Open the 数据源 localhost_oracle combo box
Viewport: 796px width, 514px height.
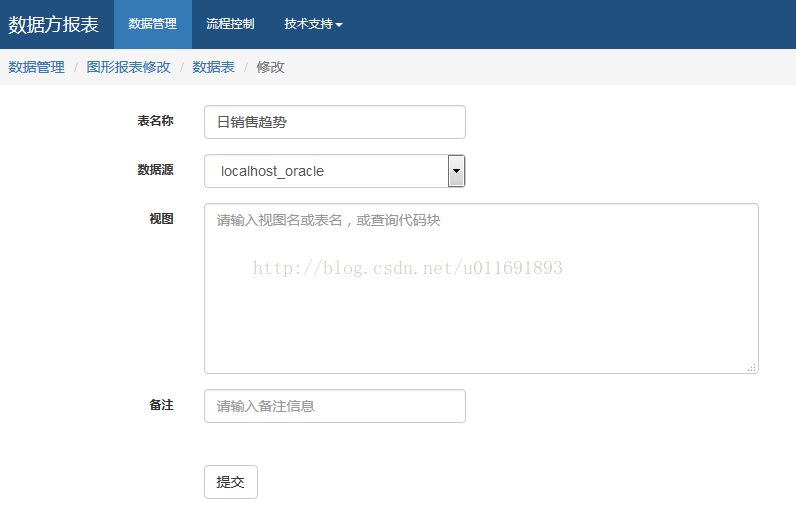pyautogui.click(x=335, y=171)
